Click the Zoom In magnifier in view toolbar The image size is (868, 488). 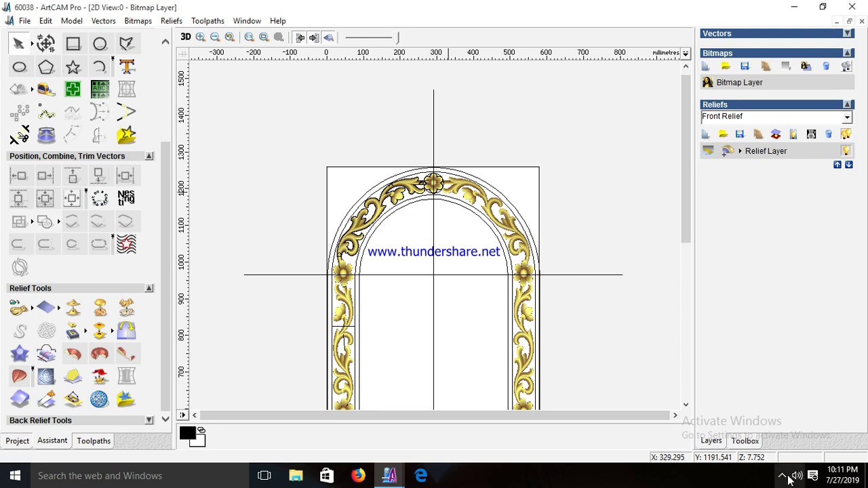click(x=201, y=37)
